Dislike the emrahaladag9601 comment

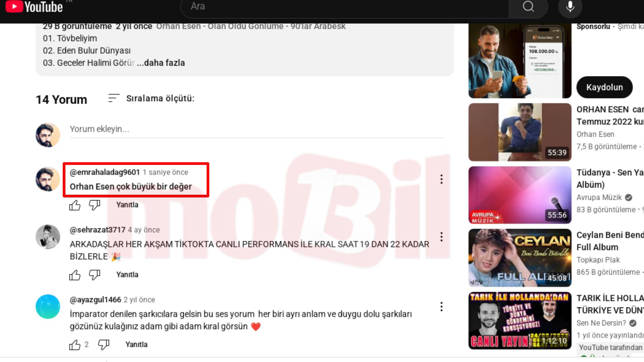pos(95,205)
